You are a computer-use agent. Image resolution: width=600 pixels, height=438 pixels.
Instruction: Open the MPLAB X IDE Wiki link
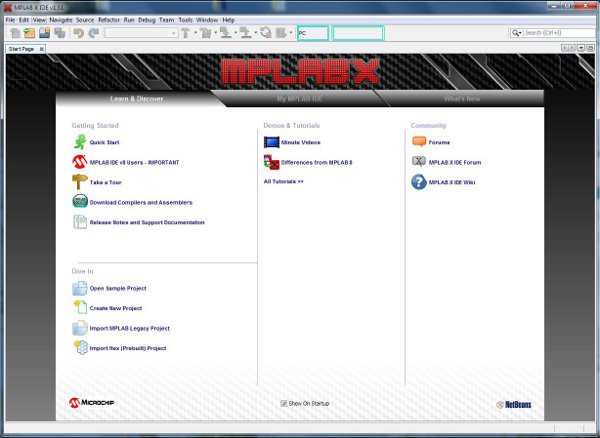pyautogui.click(x=452, y=182)
